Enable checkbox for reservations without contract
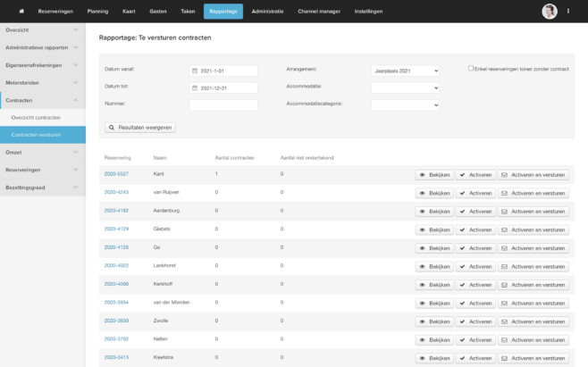The image size is (588, 367). point(471,68)
